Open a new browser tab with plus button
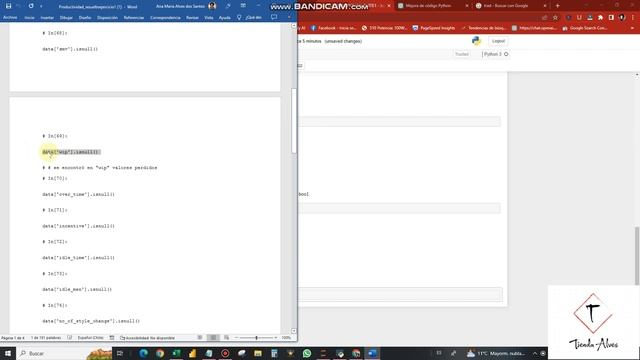640x360 pixels. pos(558,6)
